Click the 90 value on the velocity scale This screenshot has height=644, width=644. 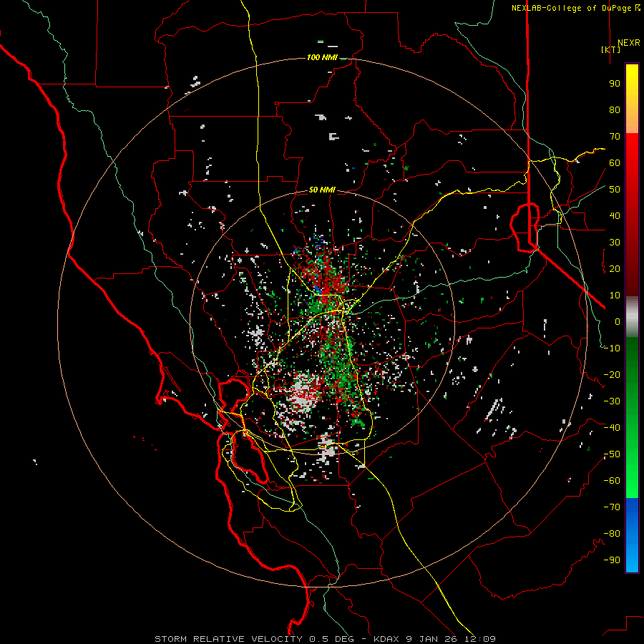coord(615,84)
